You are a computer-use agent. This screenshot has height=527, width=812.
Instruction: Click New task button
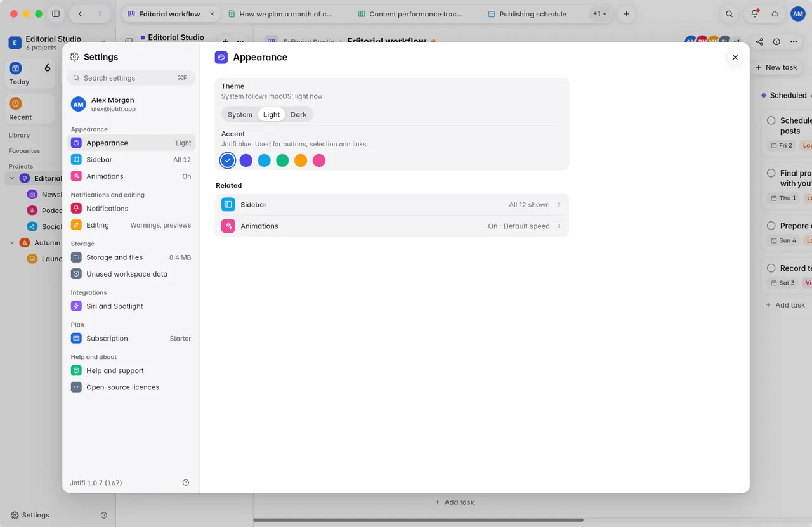point(776,67)
